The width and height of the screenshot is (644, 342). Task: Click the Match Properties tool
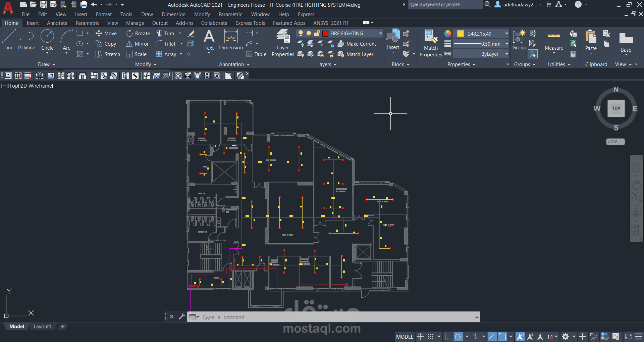(x=430, y=42)
